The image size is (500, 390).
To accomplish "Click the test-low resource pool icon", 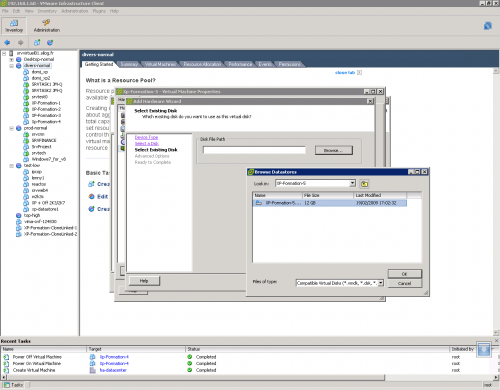I will pyautogui.click(x=19, y=165).
